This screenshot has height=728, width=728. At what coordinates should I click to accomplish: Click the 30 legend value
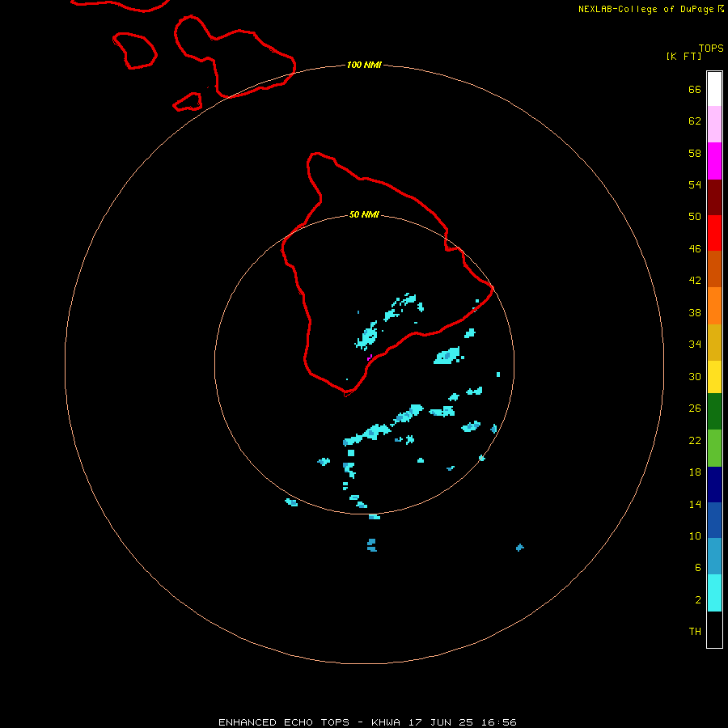pyautogui.click(x=695, y=376)
